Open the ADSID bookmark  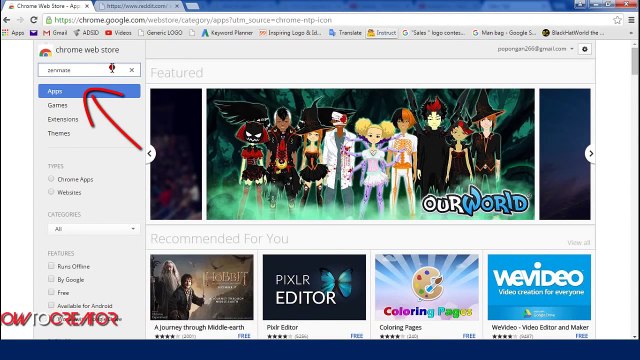86,33
